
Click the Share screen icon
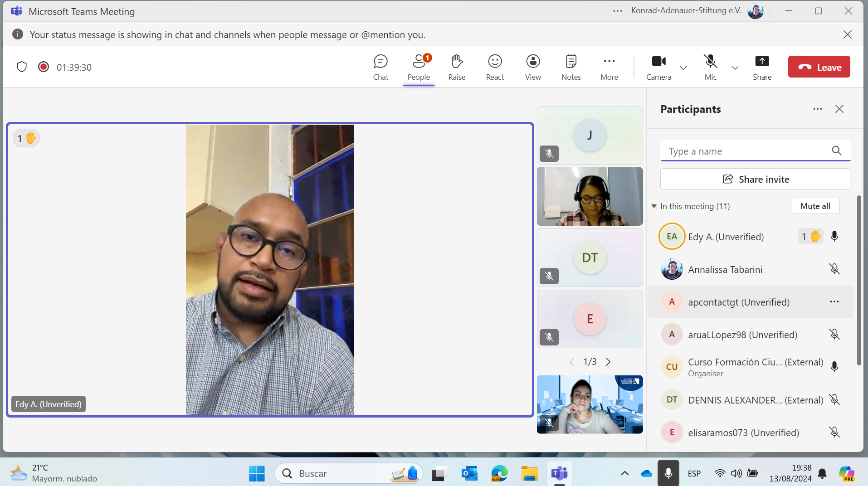point(762,67)
